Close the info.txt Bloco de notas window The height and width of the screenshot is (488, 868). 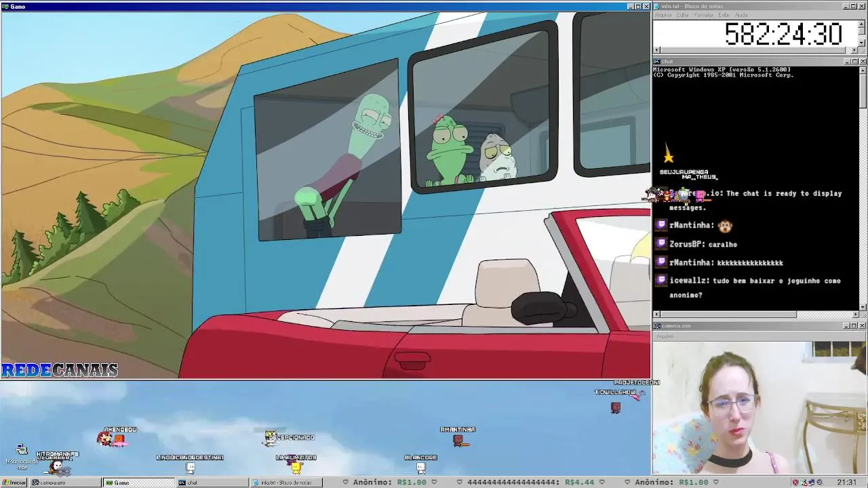(863, 6)
